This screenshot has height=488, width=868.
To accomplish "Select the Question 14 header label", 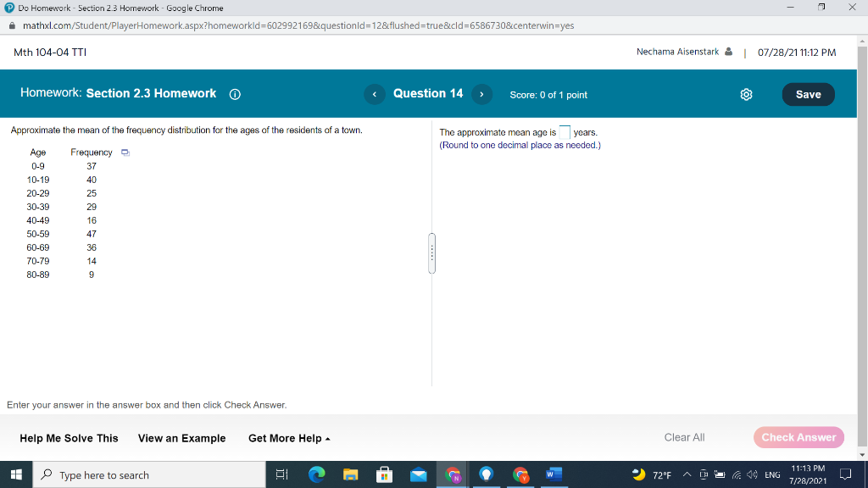I will click(427, 94).
